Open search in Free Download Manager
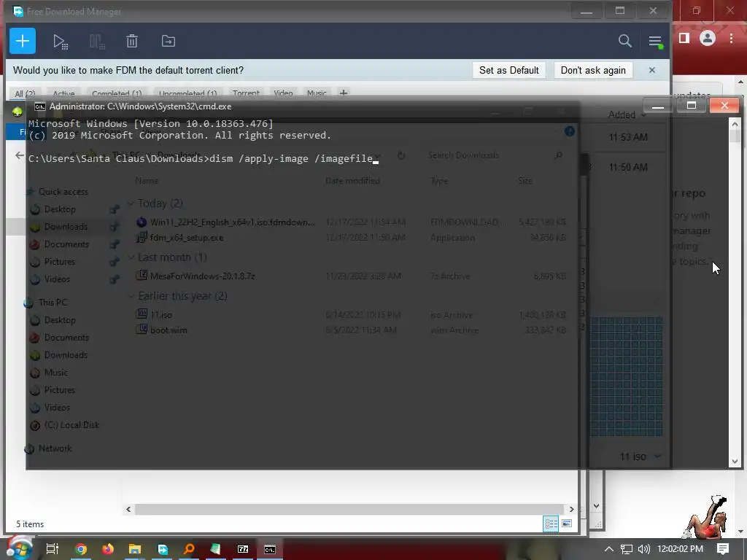Image resolution: width=747 pixels, height=560 pixels. [624, 41]
